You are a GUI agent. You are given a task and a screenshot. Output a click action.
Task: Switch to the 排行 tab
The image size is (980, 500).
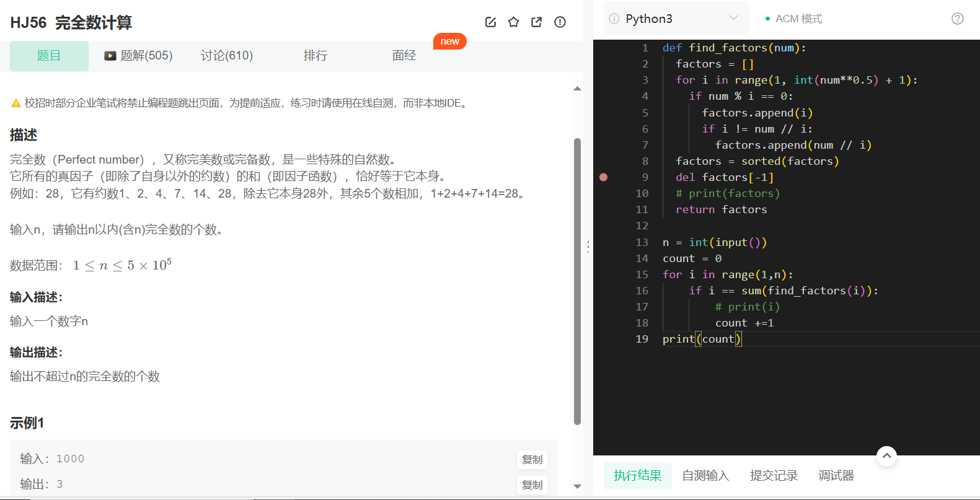coord(316,56)
